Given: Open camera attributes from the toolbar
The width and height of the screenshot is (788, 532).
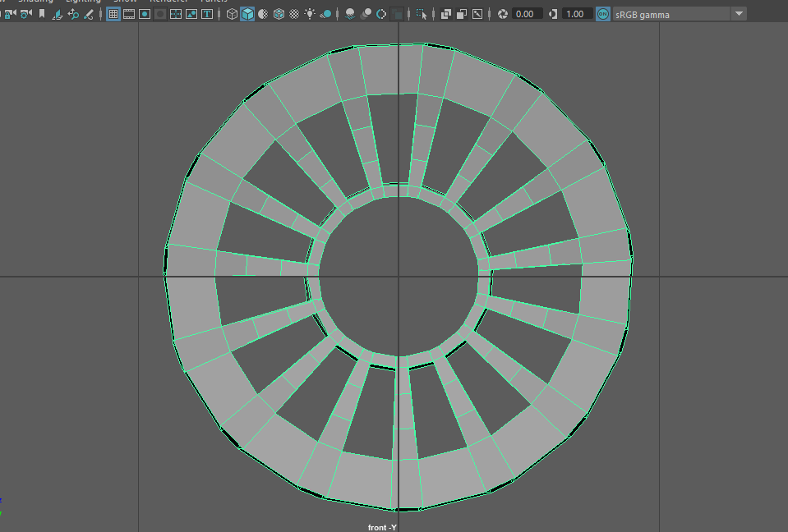Looking at the screenshot, I should point(25,14).
